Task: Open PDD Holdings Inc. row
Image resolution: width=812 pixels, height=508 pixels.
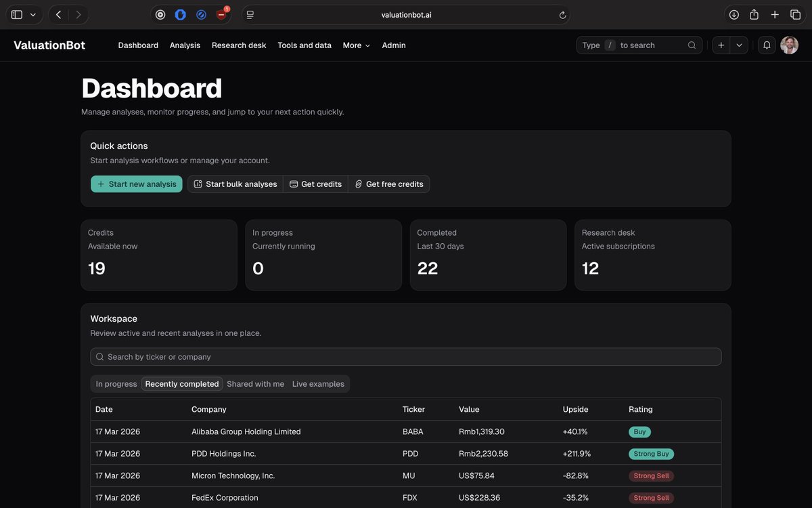Action: [406, 454]
